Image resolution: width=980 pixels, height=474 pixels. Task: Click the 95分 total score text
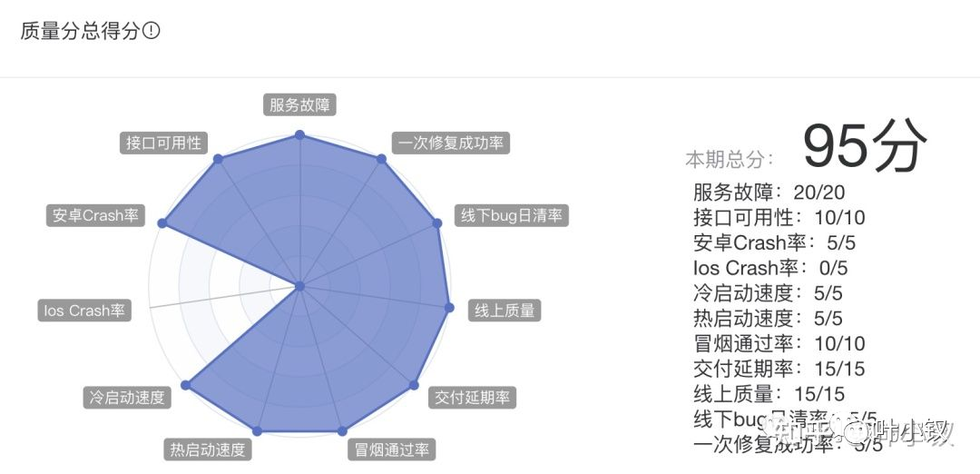pyautogui.click(x=864, y=146)
